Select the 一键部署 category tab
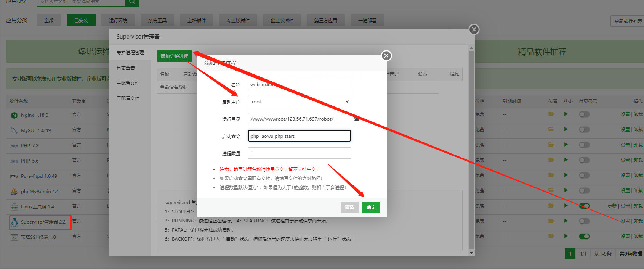Viewport: 644px width, 269px height. [367, 20]
